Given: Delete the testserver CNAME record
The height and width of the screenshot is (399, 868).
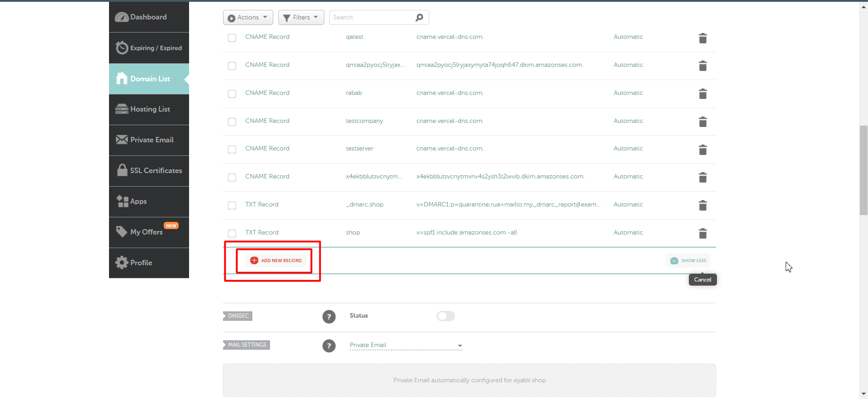Looking at the screenshot, I should (702, 150).
